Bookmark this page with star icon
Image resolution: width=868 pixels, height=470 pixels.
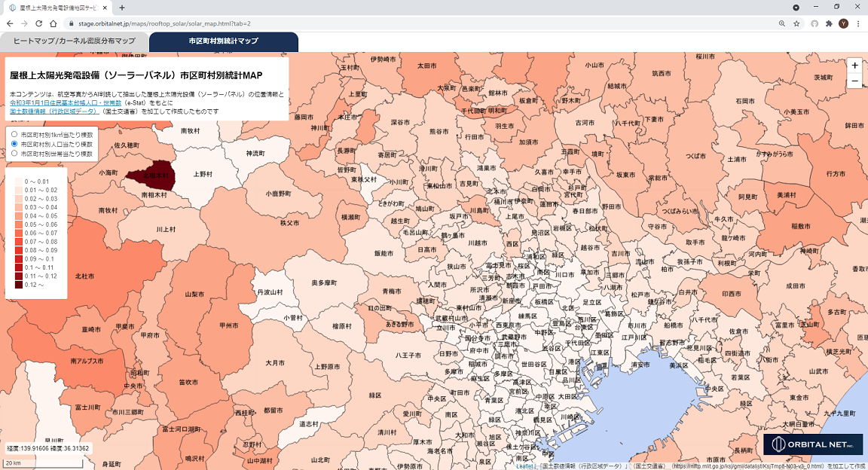tap(796, 23)
